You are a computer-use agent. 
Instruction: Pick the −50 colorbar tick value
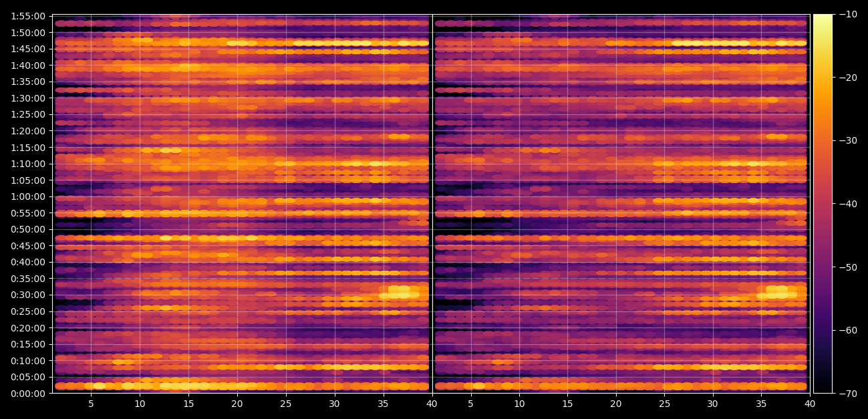coord(847,267)
